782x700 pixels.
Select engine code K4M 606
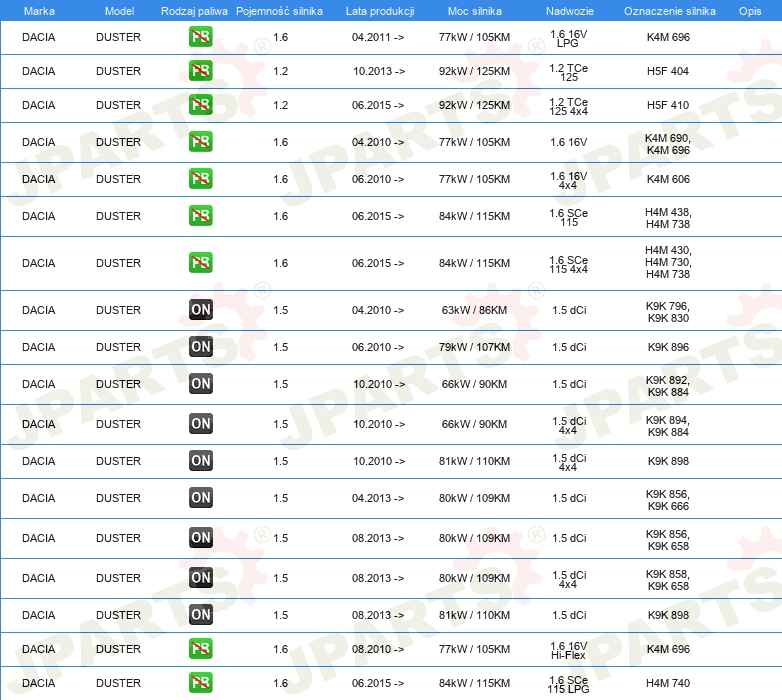tap(668, 179)
